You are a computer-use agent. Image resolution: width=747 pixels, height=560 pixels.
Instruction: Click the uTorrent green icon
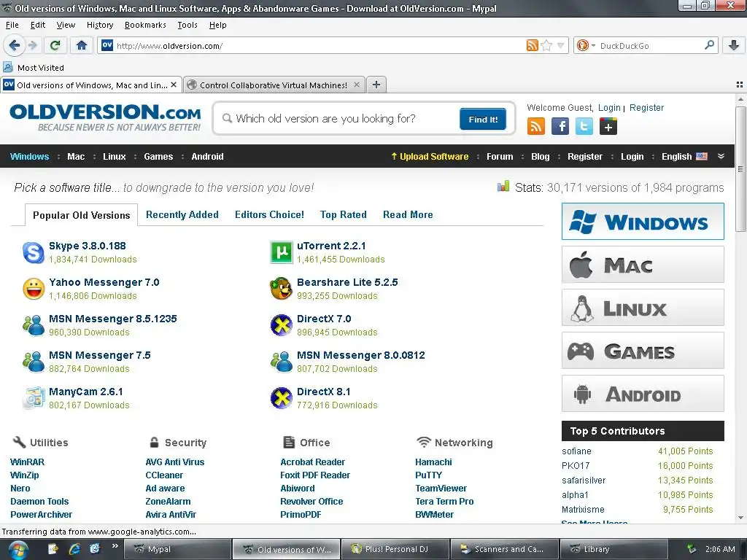[282, 252]
